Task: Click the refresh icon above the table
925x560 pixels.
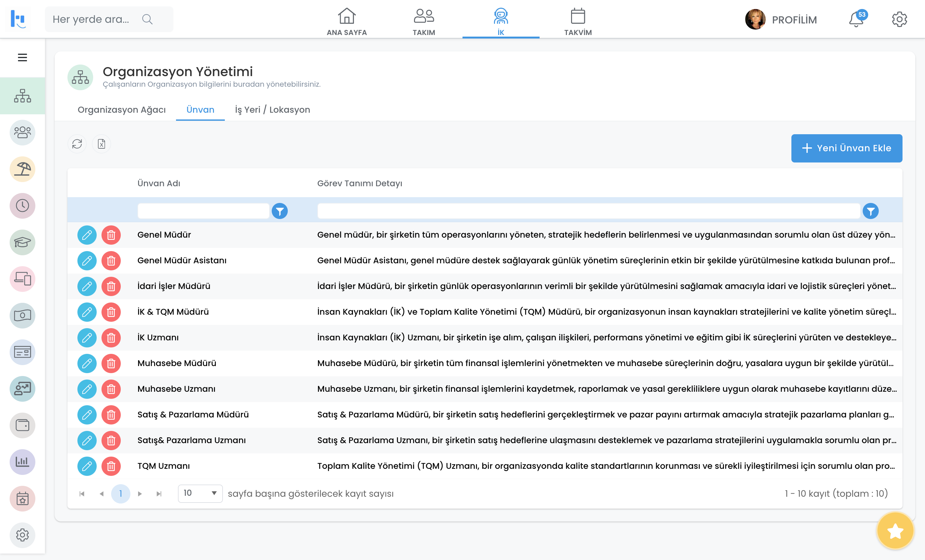Action: tap(77, 144)
